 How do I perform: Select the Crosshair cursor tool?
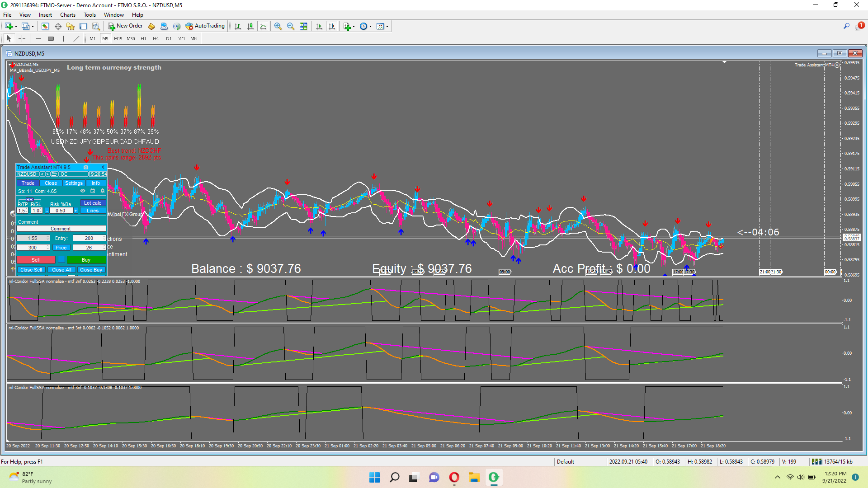(22, 39)
